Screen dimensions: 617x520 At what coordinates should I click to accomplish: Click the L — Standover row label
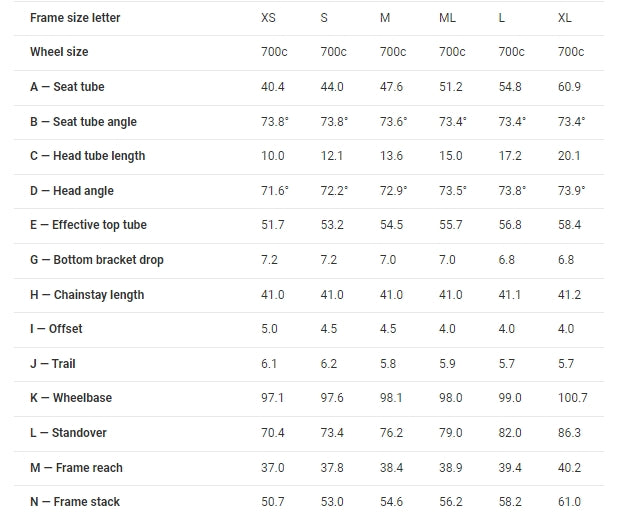point(68,433)
